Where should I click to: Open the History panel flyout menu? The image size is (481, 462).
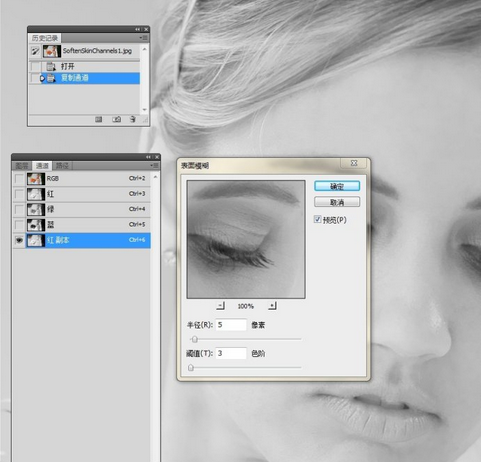[144, 38]
